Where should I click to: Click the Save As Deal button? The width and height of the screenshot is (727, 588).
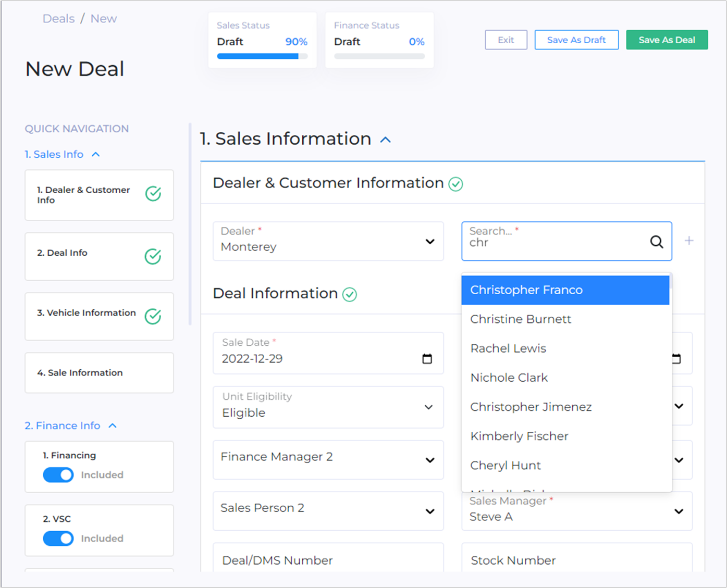tap(667, 40)
